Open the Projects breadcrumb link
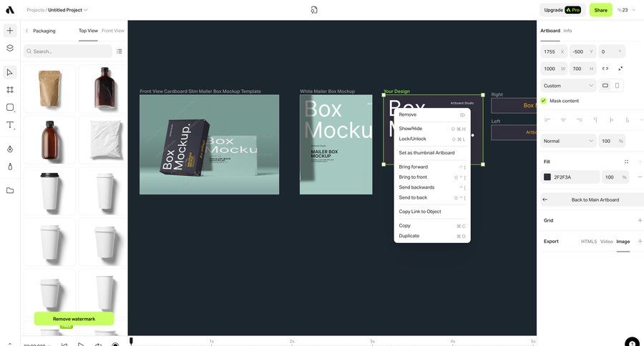Image resolution: width=644 pixels, height=346 pixels. [35, 10]
